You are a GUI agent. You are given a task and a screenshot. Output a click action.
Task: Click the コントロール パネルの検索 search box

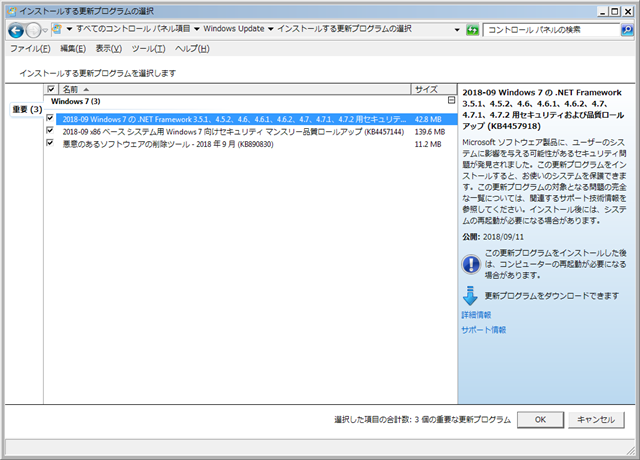coord(551,30)
